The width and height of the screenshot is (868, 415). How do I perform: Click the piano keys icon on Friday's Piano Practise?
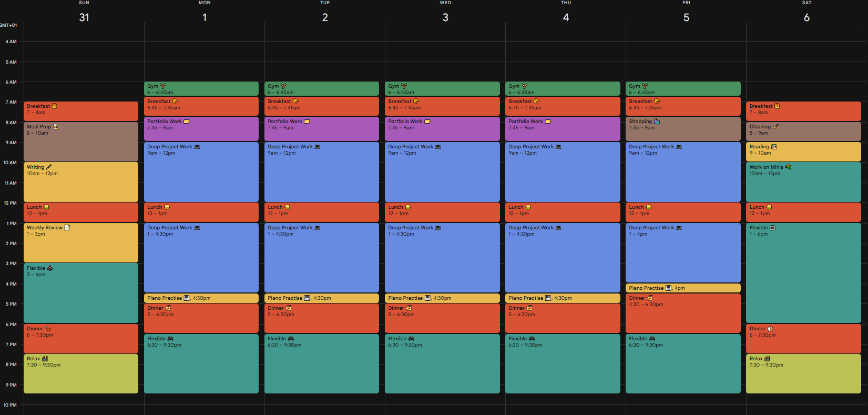[x=669, y=288]
